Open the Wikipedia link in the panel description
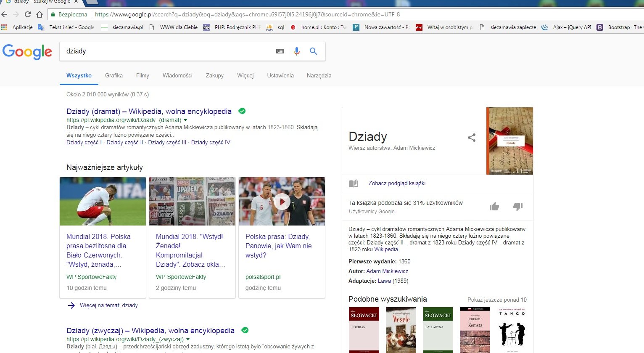This screenshot has height=353, width=644. pyautogui.click(x=386, y=249)
